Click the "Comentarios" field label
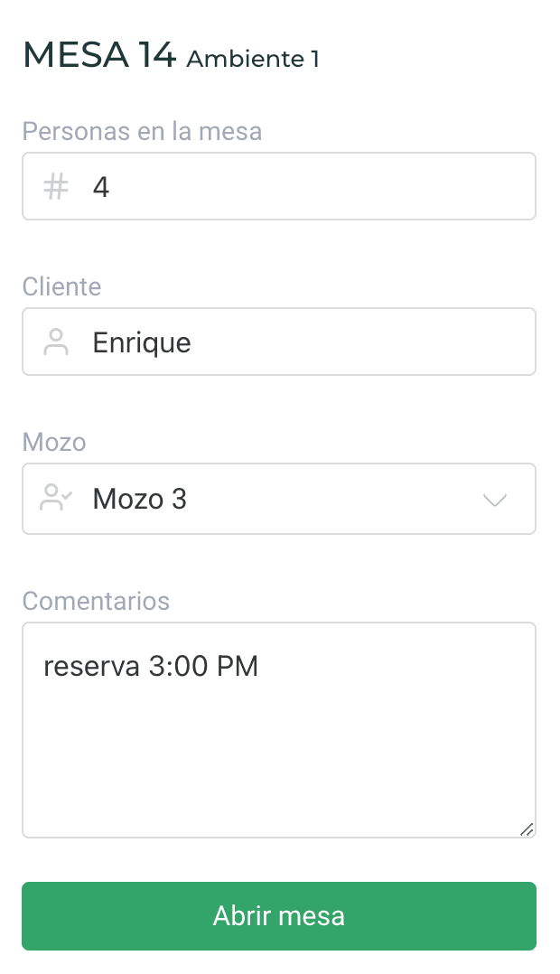 click(96, 601)
